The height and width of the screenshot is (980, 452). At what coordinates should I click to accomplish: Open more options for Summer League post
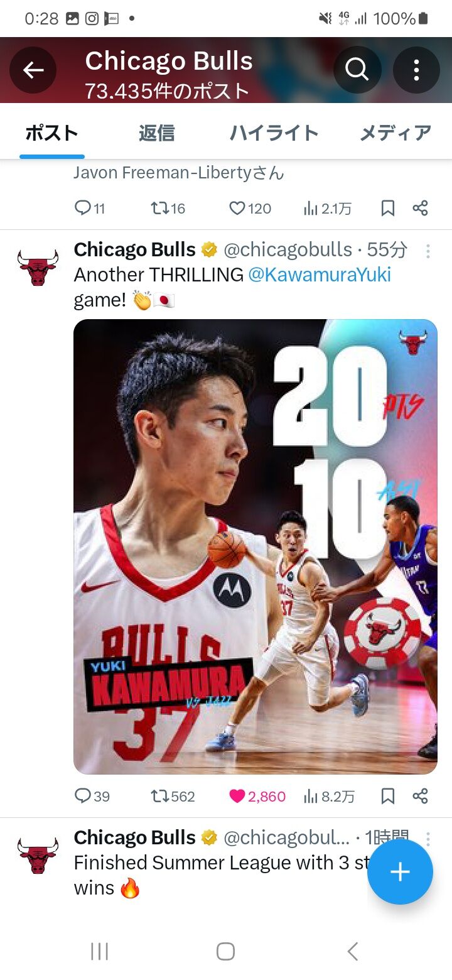coord(428,839)
